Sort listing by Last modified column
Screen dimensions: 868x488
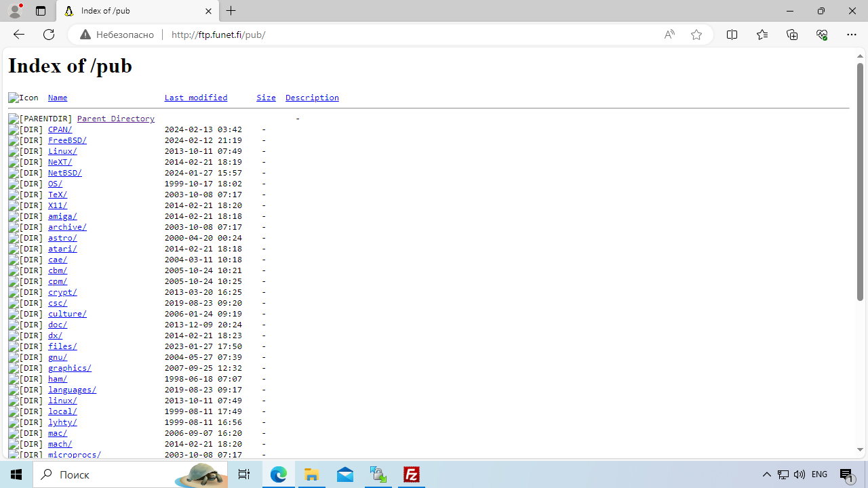pyautogui.click(x=196, y=98)
